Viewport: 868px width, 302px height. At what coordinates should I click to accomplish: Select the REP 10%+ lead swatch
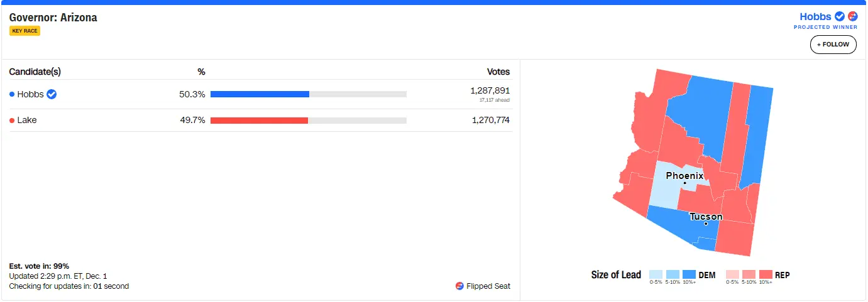tap(765, 274)
